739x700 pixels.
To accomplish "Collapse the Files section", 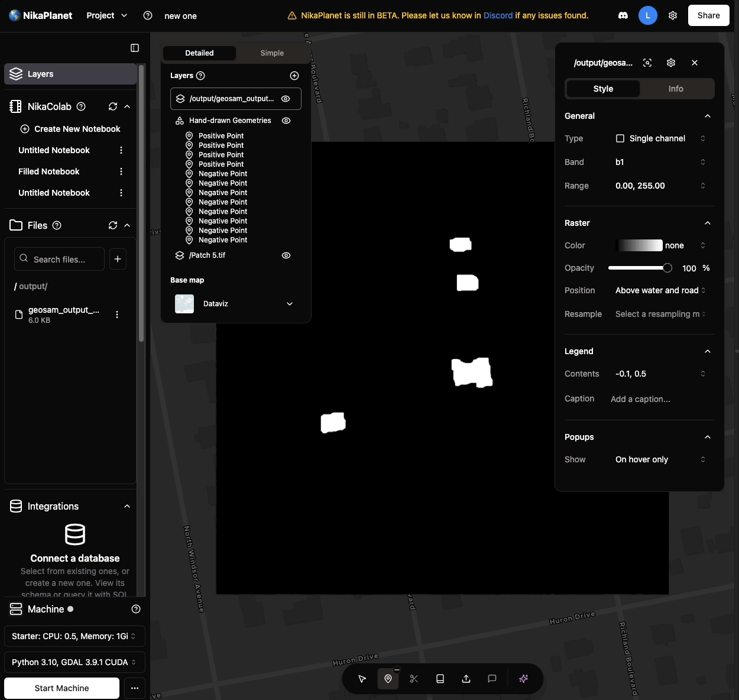I will (127, 225).
